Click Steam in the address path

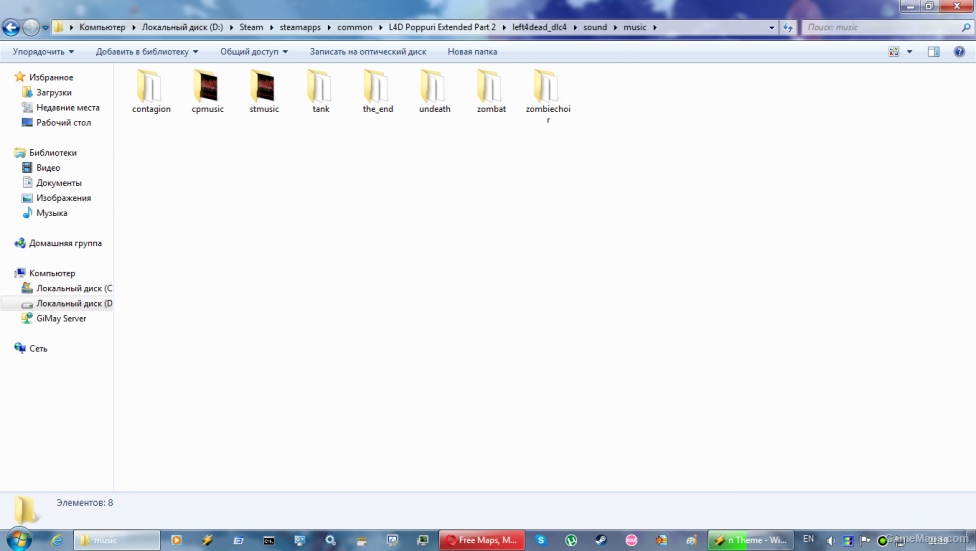pyautogui.click(x=251, y=27)
